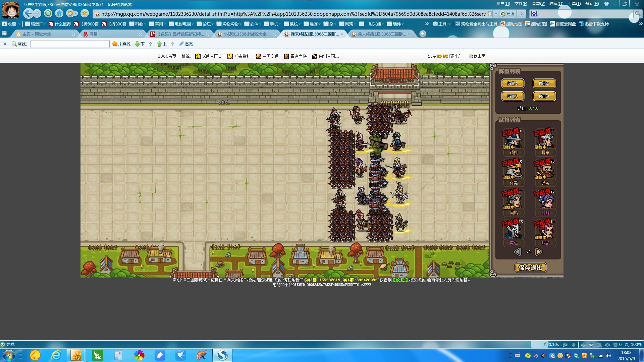Open the 搜狗识图 toolbar shortcut
The height and width of the screenshot is (362, 644).
(x=536, y=24)
